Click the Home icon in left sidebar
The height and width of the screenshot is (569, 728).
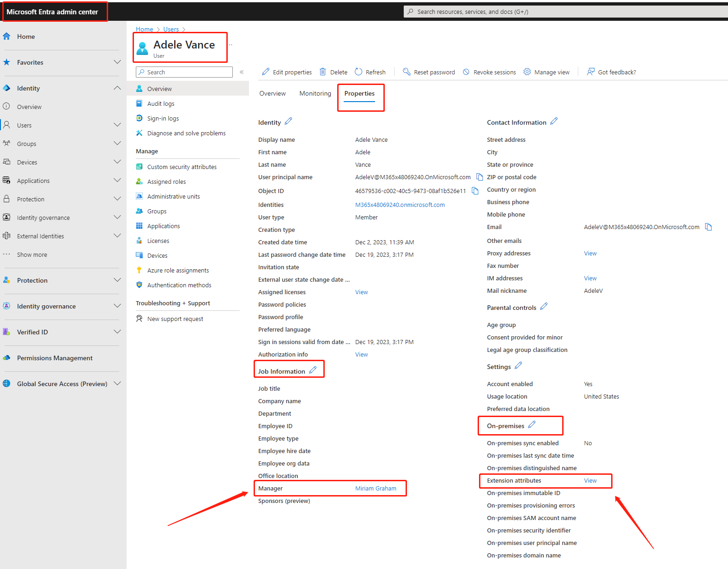[x=6, y=36]
